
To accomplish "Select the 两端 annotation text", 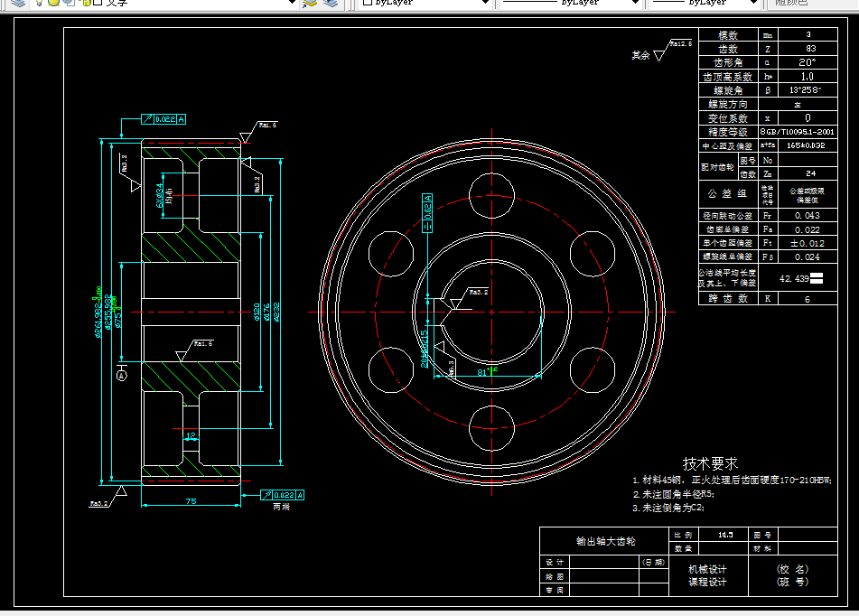I will click(281, 507).
